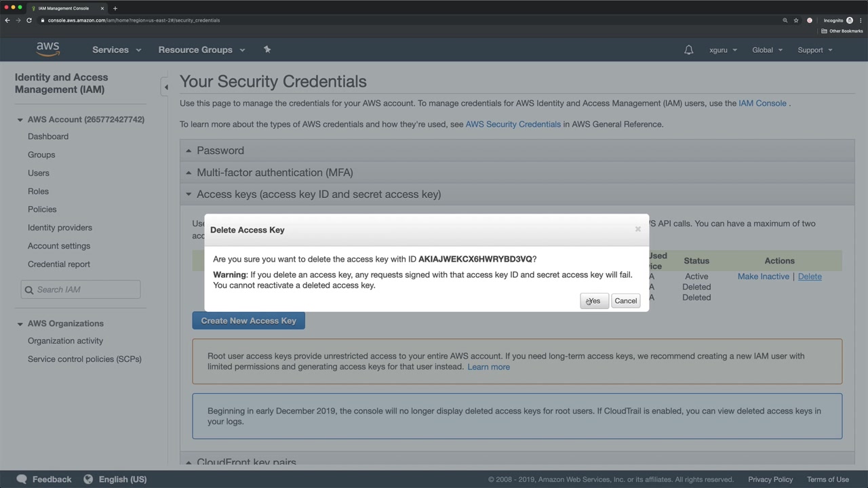
Task: Open the Services dropdown menu
Action: coord(117,50)
